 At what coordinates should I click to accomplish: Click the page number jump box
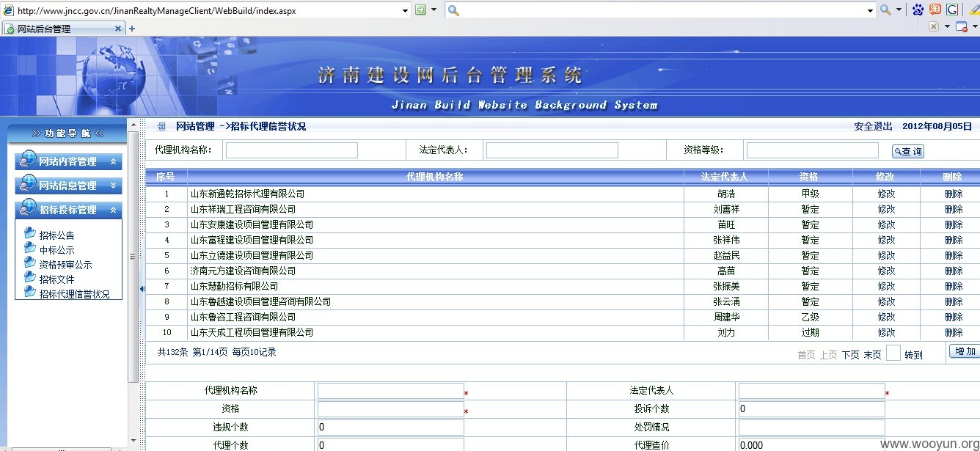pyautogui.click(x=893, y=353)
